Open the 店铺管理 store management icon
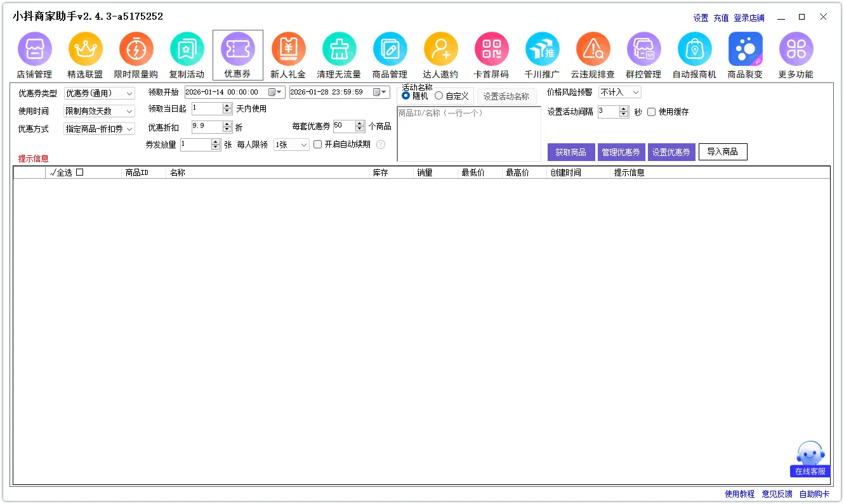 tap(34, 49)
